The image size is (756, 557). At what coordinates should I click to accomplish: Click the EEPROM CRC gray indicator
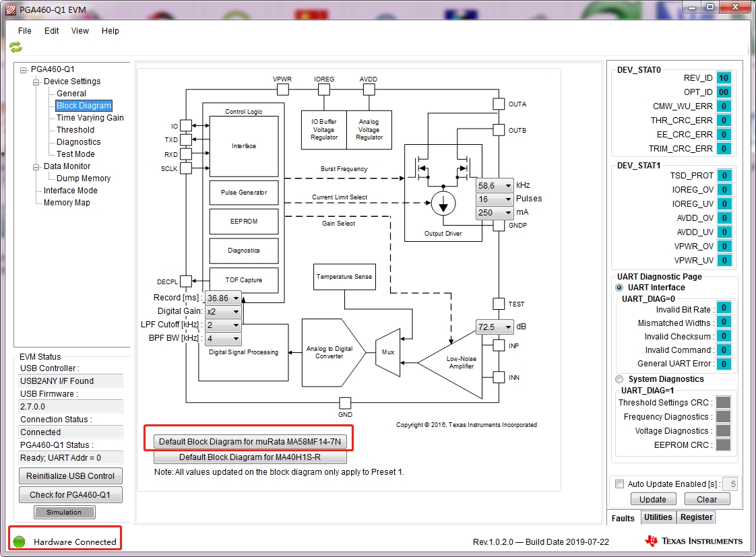click(x=723, y=445)
